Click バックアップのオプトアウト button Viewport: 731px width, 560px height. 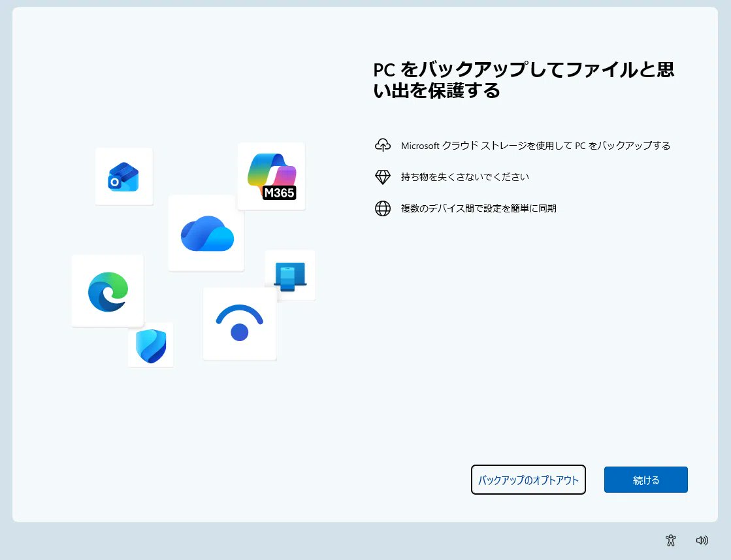click(528, 480)
